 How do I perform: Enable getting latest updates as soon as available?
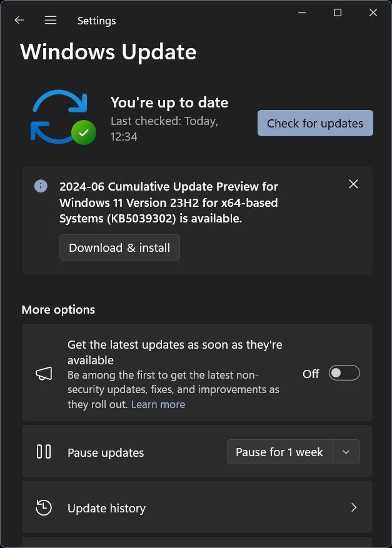pyautogui.click(x=343, y=372)
